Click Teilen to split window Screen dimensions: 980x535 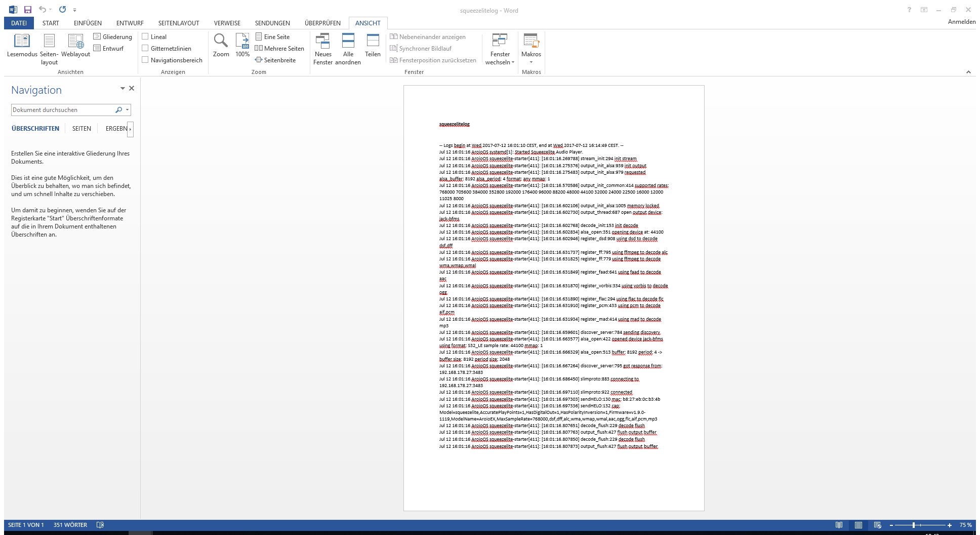373,46
